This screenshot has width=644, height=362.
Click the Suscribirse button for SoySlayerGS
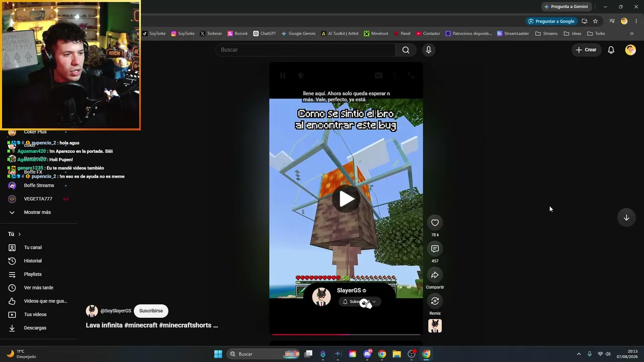click(x=151, y=311)
